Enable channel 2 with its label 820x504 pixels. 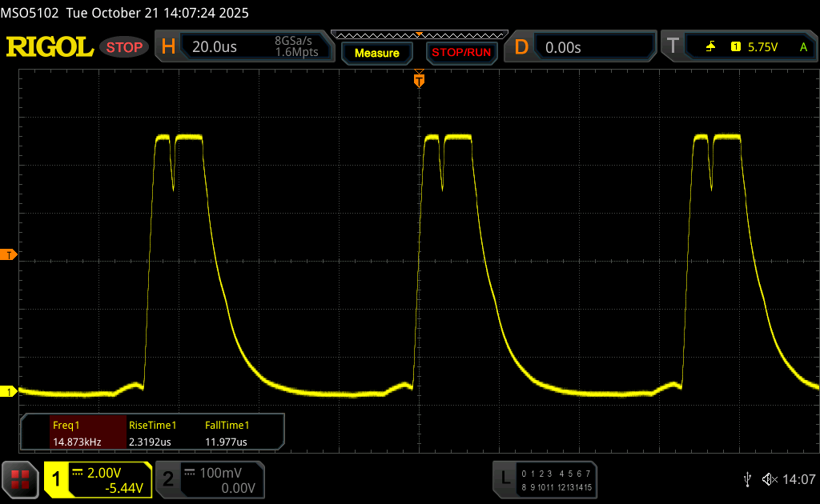[x=168, y=479]
